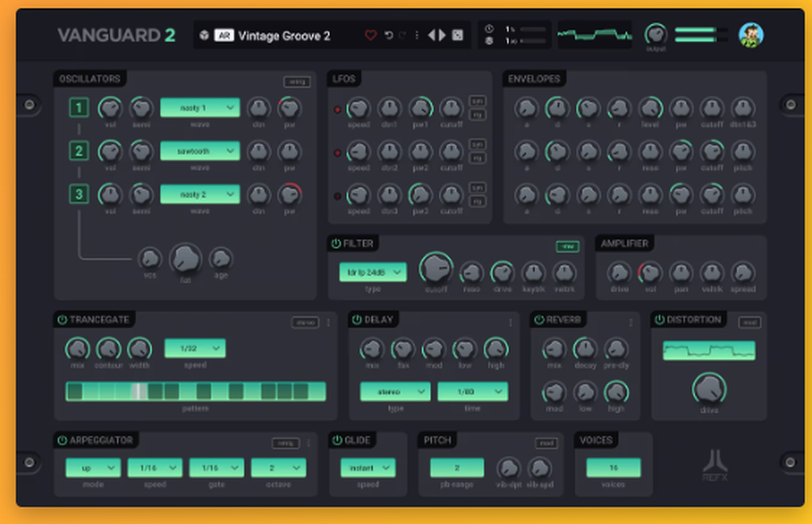Go to the next preset using the right triangle
This screenshot has width=812, height=524.
[x=443, y=35]
